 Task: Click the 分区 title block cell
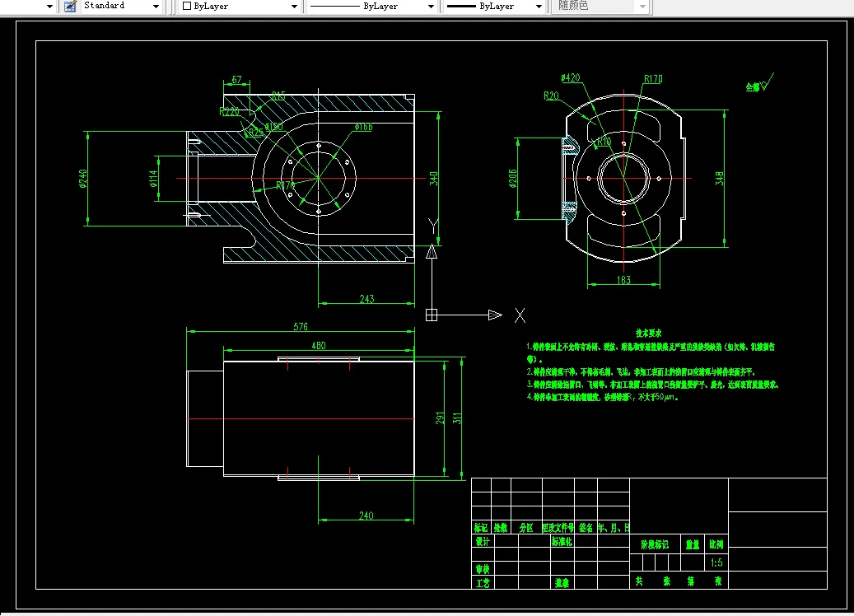point(526,527)
